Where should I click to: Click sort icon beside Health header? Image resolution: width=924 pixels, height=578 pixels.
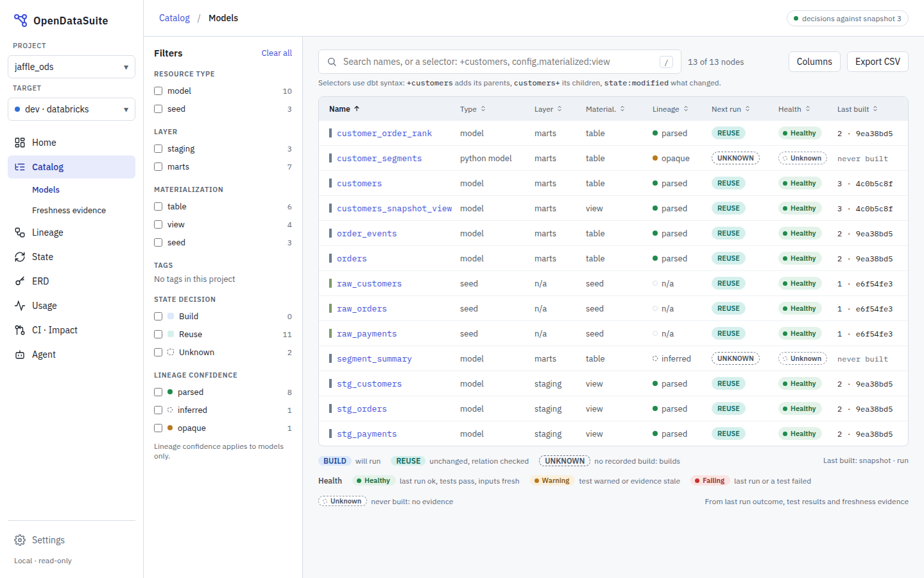click(808, 109)
